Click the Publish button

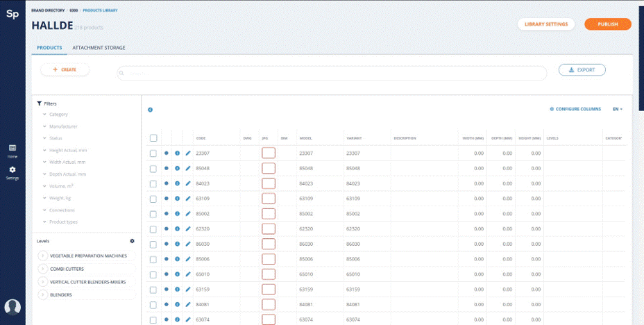[x=608, y=24]
